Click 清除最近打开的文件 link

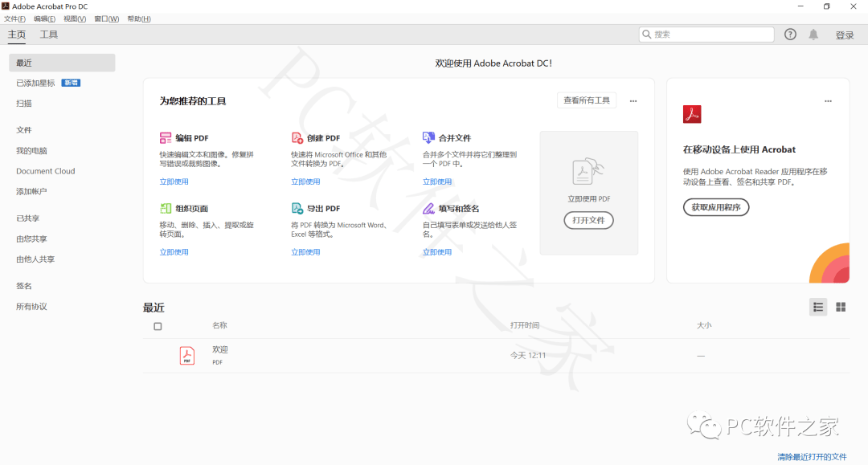(812, 457)
